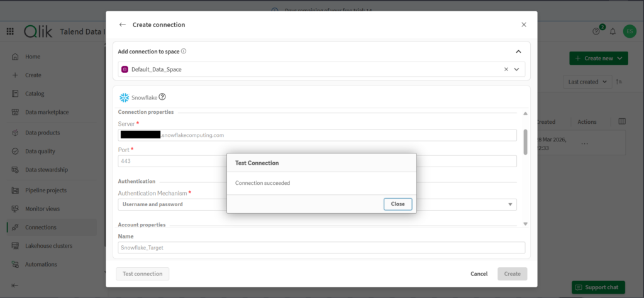Click the Qlik logo

coord(38,31)
